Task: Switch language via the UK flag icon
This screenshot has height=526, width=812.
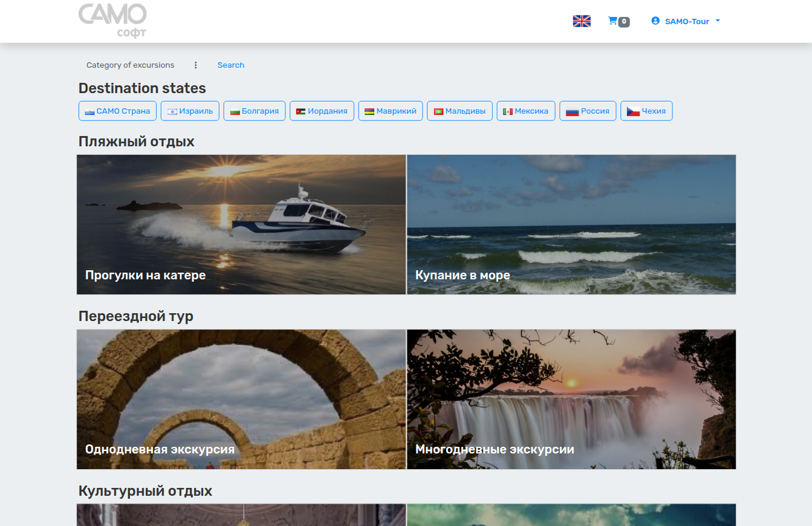Action: 582,21
